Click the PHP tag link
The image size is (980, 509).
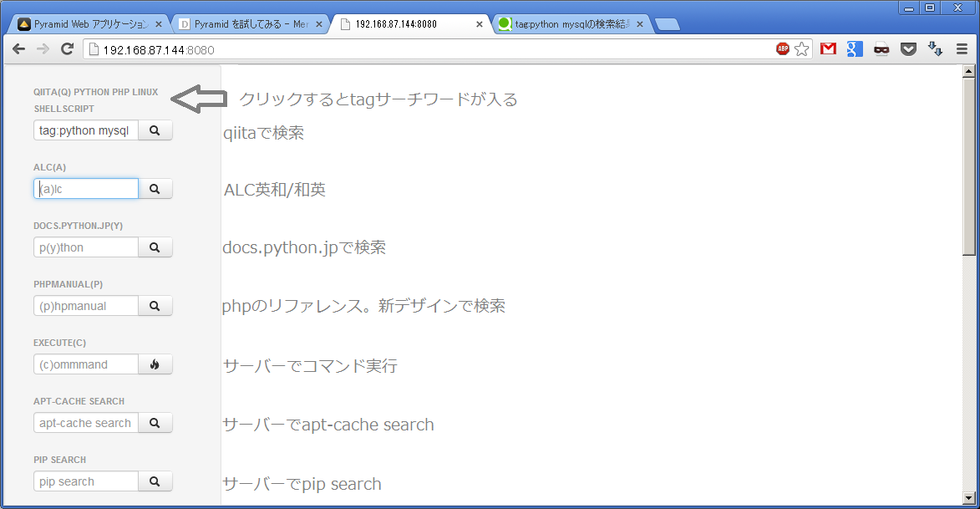(120, 92)
